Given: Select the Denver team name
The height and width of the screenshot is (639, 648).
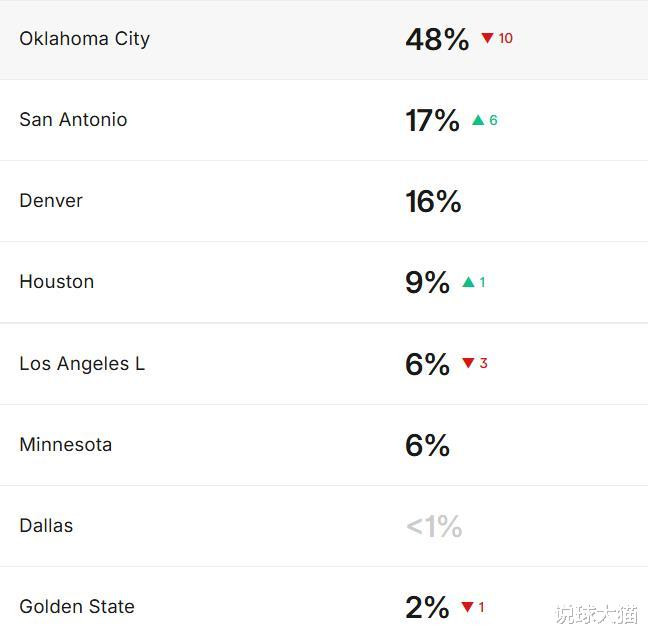Looking at the screenshot, I should 51,201.
